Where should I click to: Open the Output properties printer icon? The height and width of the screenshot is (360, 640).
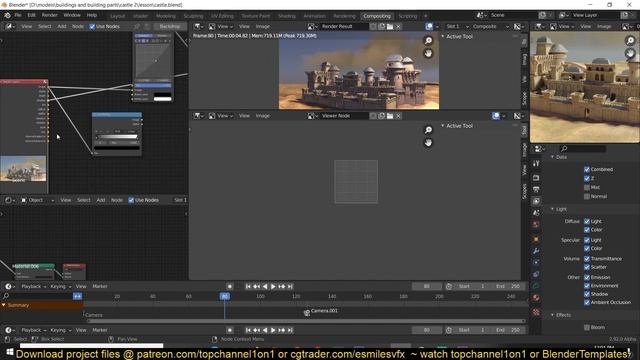(x=536, y=189)
